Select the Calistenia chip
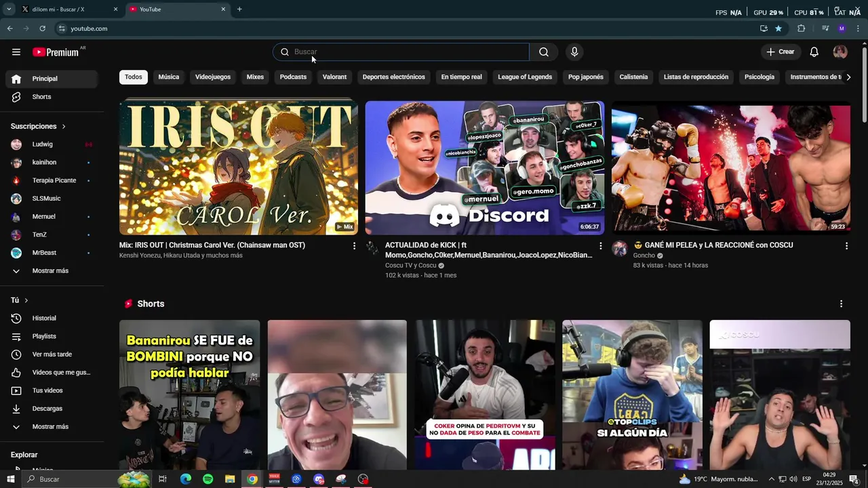Viewport: 868px width, 488px height. click(633, 77)
